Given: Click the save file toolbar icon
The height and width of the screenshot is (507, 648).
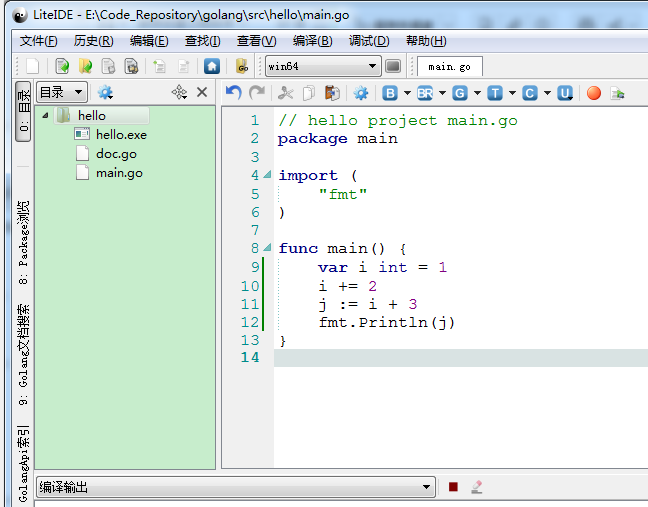Looking at the screenshot, I should [108, 66].
